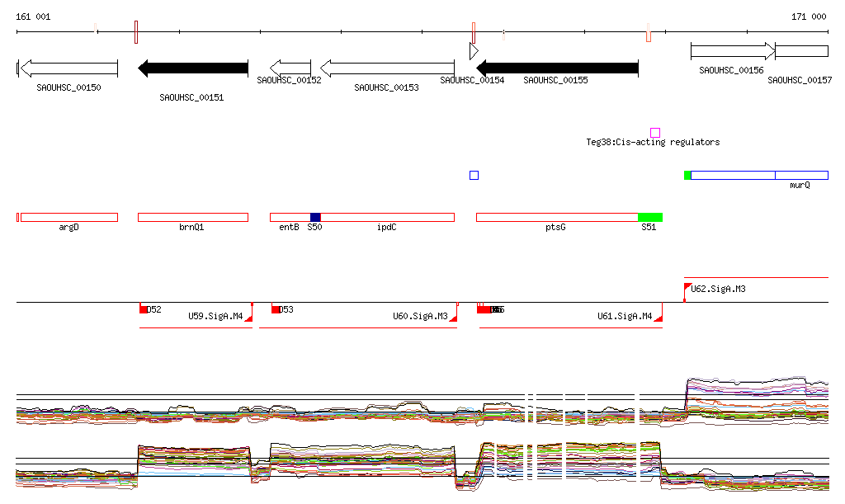845x504 pixels.
Task: Click the red ruler marker above SAOUHSC_00154
Action: (x=474, y=33)
